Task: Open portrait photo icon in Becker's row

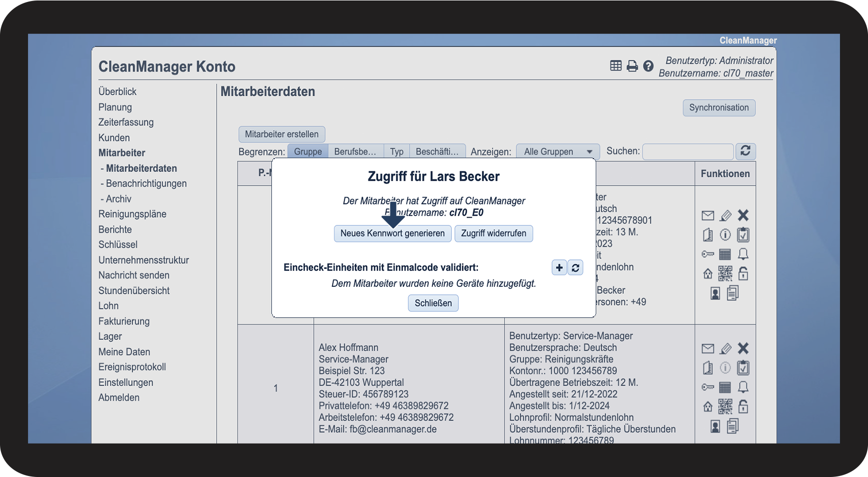Action: coord(715,293)
